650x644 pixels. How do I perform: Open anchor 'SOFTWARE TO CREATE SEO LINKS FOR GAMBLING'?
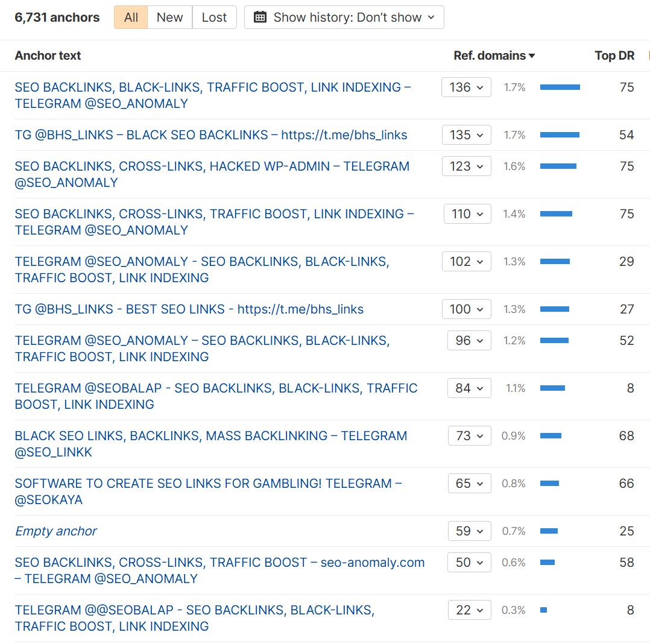(x=208, y=491)
